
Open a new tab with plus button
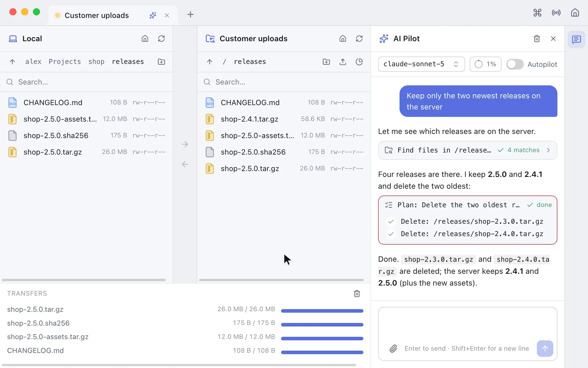[x=191, y=15]
